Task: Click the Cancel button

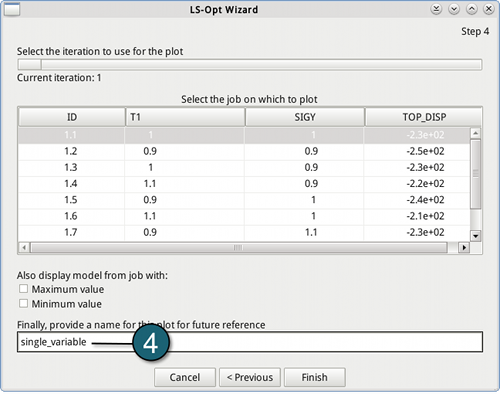Action: 185,377
